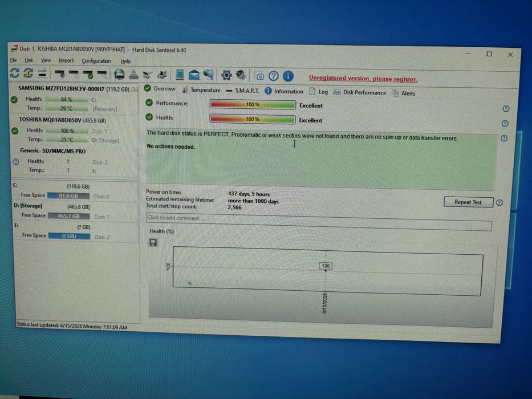The height and width of the screenshot is (399, 532).
Task: Click the blue refresh arrows toolbar icon
Action: coord(15,73)
